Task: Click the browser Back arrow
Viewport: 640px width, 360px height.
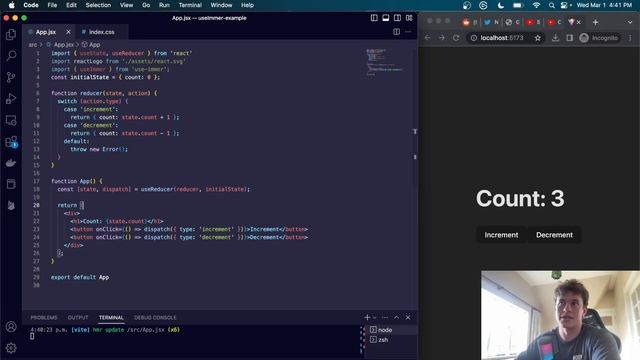Action: (x=427, y=38)
